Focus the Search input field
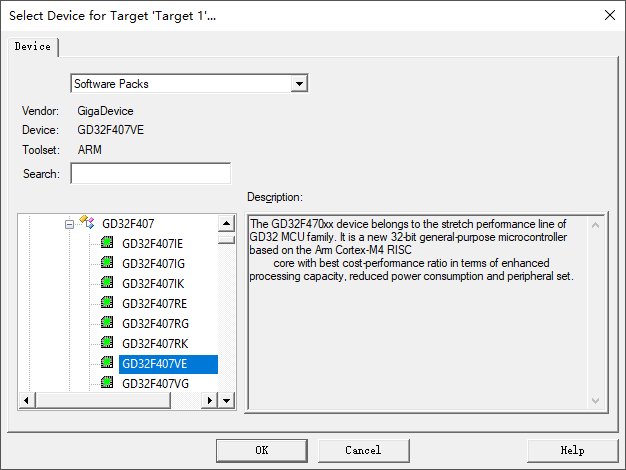 click(x=151, y=173)
